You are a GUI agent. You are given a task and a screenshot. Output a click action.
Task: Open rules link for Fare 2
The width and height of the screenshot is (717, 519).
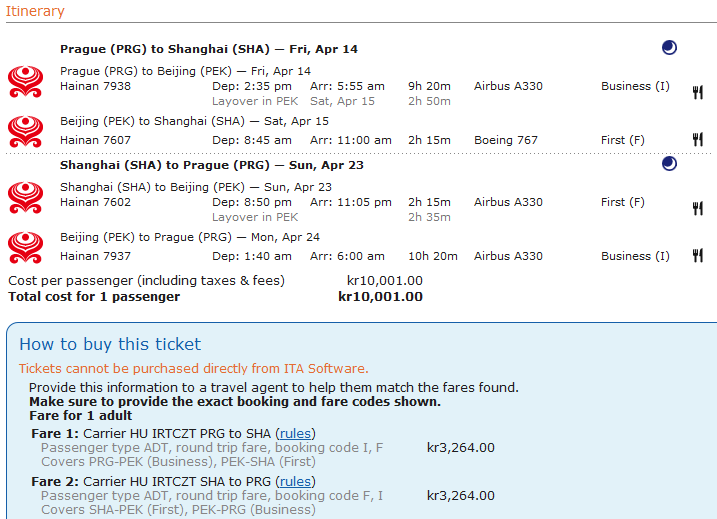[x=295, y=481]
